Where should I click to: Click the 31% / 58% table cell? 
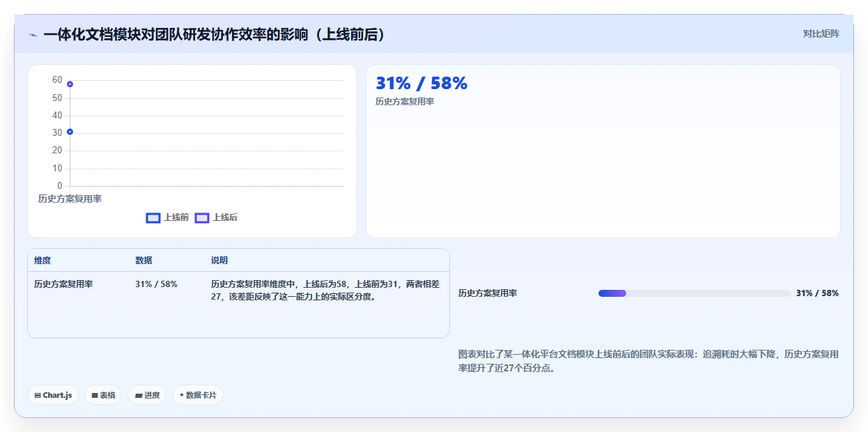pos(156,284)
